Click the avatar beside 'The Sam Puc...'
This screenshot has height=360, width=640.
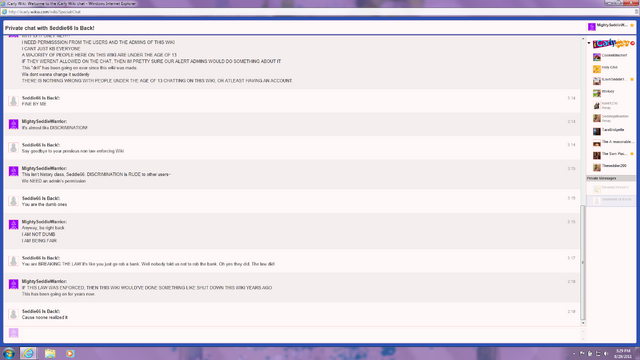597,155
